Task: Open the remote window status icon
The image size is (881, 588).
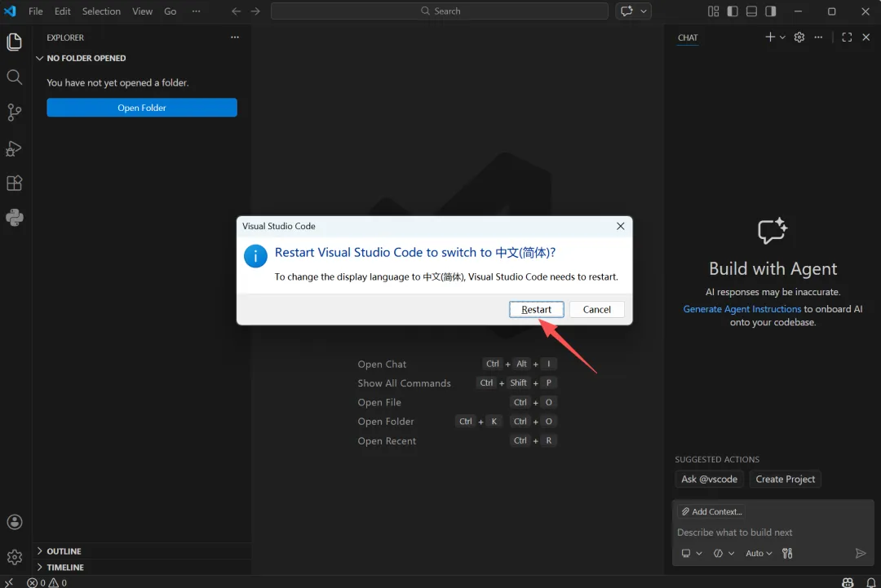Action: tap(9, 582)
